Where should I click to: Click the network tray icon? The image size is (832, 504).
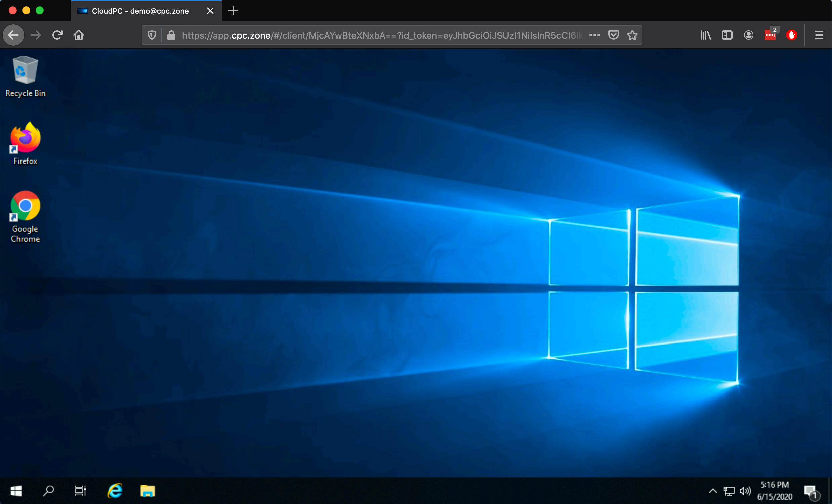coord(729,491)
